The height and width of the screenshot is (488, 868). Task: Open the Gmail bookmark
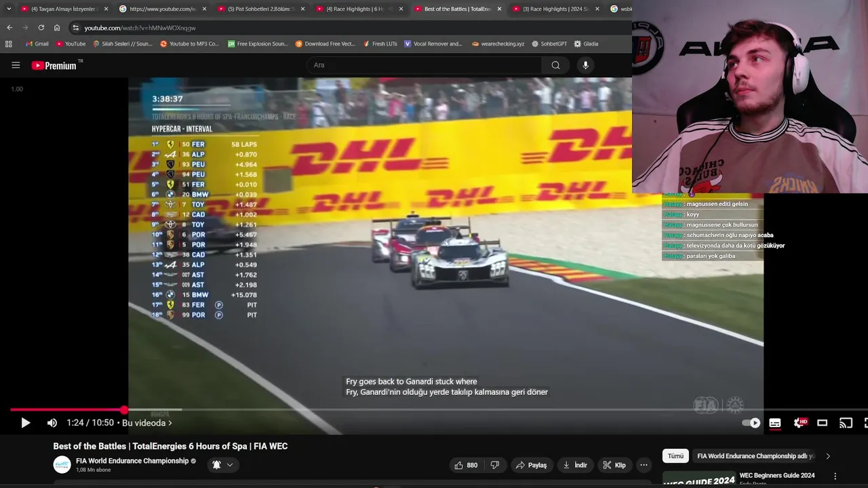pyautogui.click(x=37, y=43)
